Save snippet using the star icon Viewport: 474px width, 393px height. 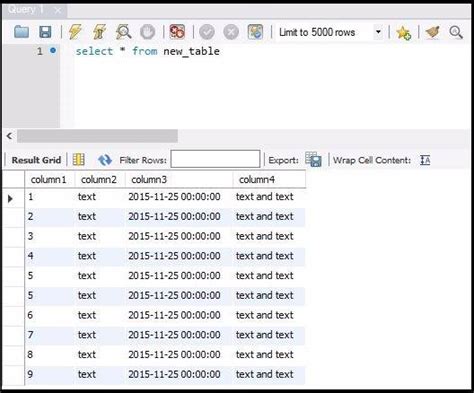click(x=403, y=33)
